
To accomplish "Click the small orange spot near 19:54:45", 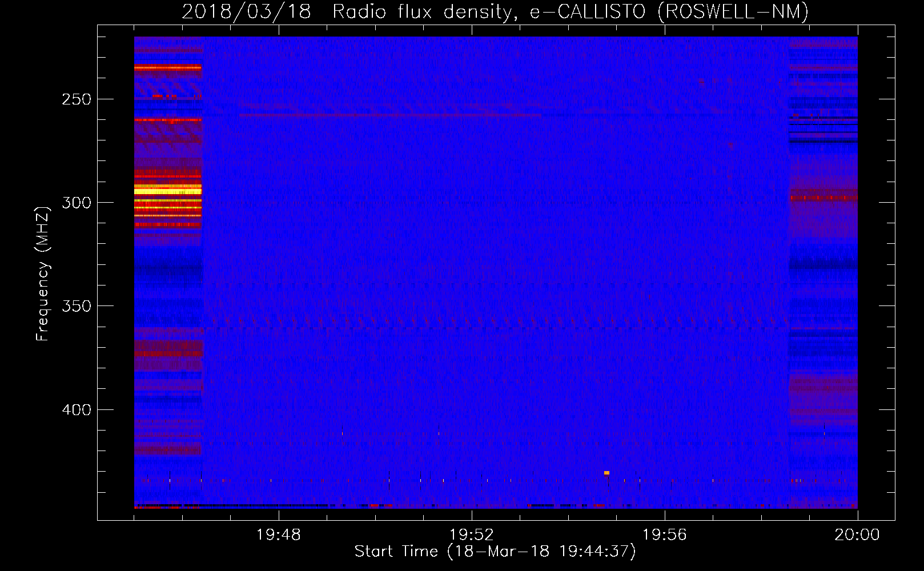I will [606, 473].
